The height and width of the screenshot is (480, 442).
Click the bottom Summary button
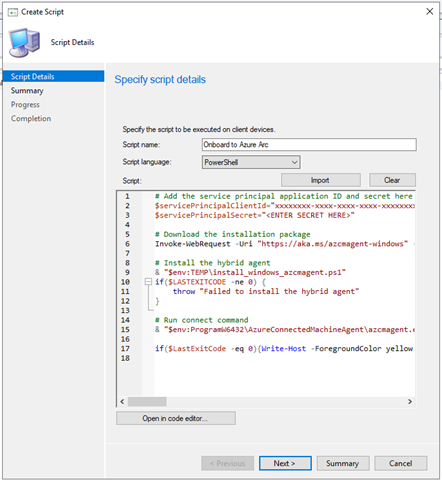pos(343,463)
